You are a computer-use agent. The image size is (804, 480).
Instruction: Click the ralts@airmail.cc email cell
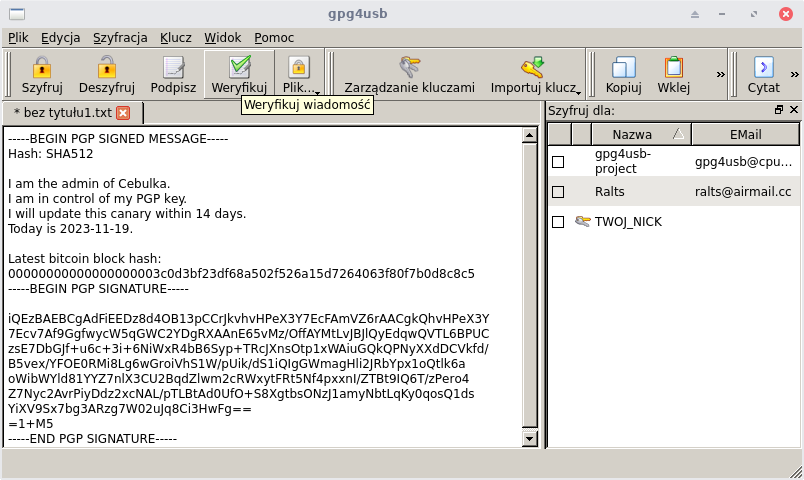point(743,192)
